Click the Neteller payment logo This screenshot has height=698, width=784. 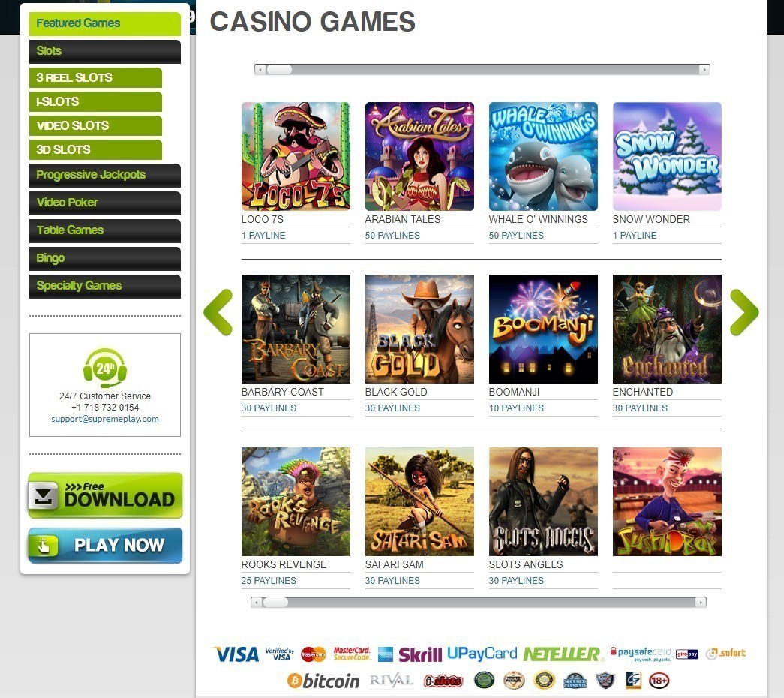pyautogui.click(x=561, y=654)
